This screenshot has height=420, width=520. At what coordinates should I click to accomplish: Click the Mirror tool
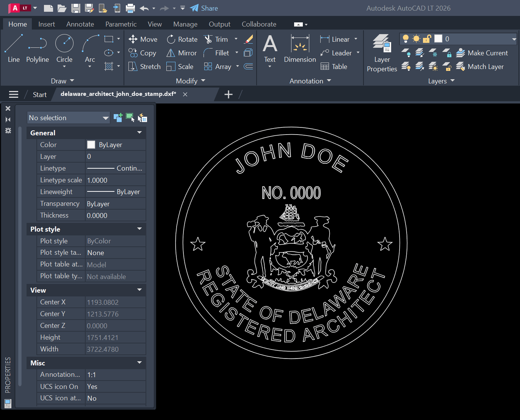pos(182,53)
